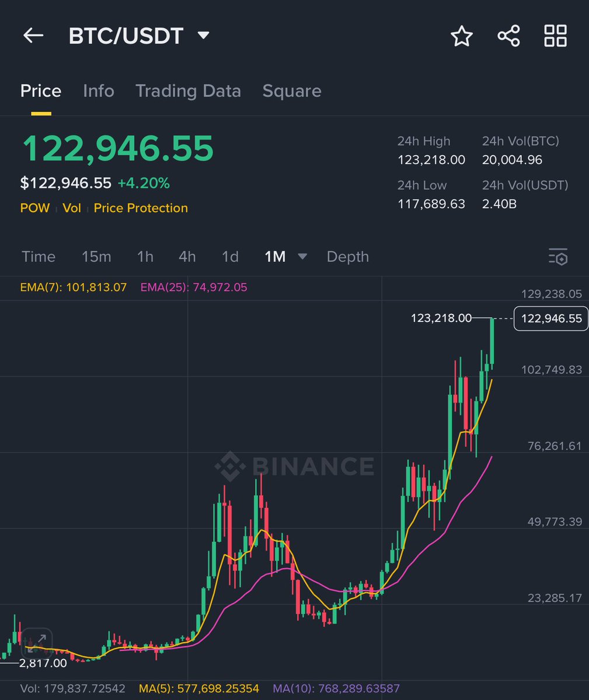This screenshot has width=589, height=700.
Task: Open chart indicator settings icon
Action: click(558, 257)
